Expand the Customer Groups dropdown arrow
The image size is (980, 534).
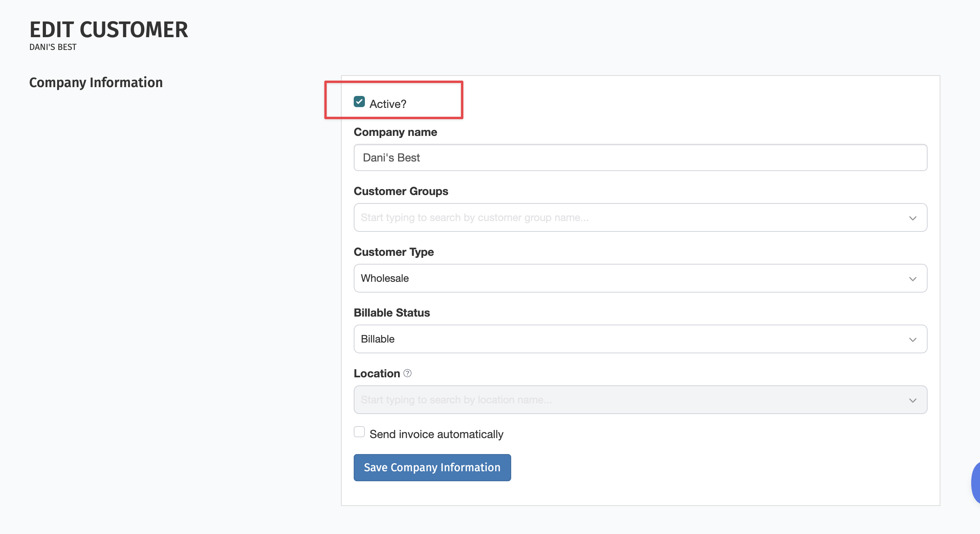pos(912,218)
